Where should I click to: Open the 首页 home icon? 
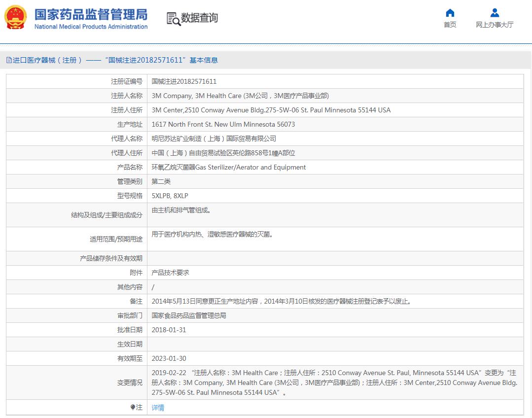point(450,13)
